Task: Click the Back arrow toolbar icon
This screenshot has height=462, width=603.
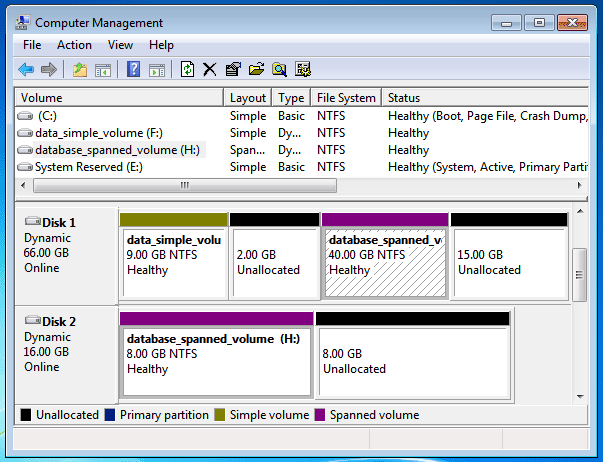Action: 26,70
